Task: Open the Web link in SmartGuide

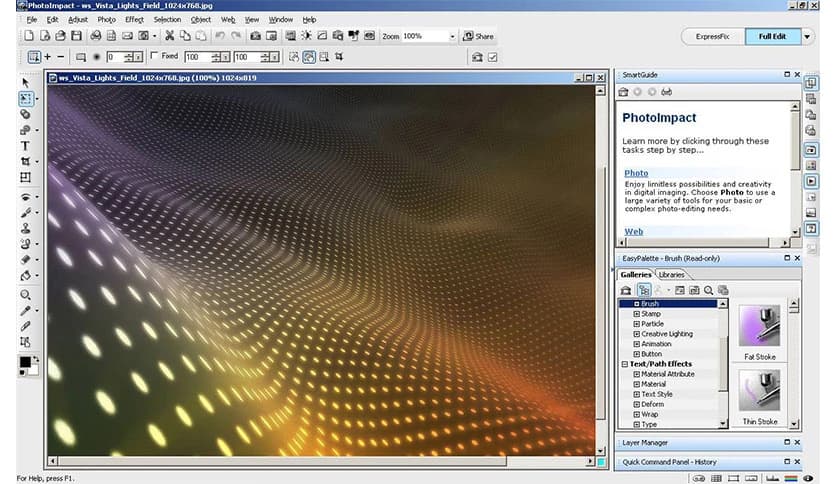Action: 633,231
